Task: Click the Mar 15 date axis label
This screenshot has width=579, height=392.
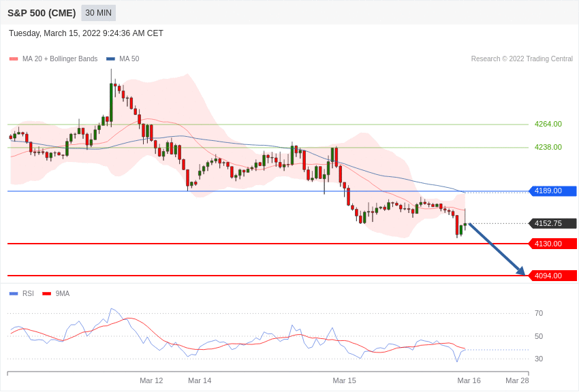Action: point(345,380)
